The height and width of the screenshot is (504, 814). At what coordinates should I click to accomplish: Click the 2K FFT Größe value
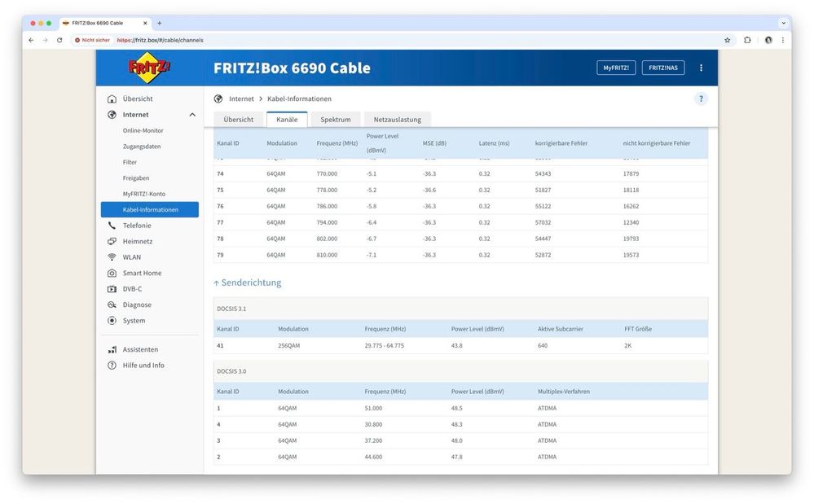[x=627, y=345]
